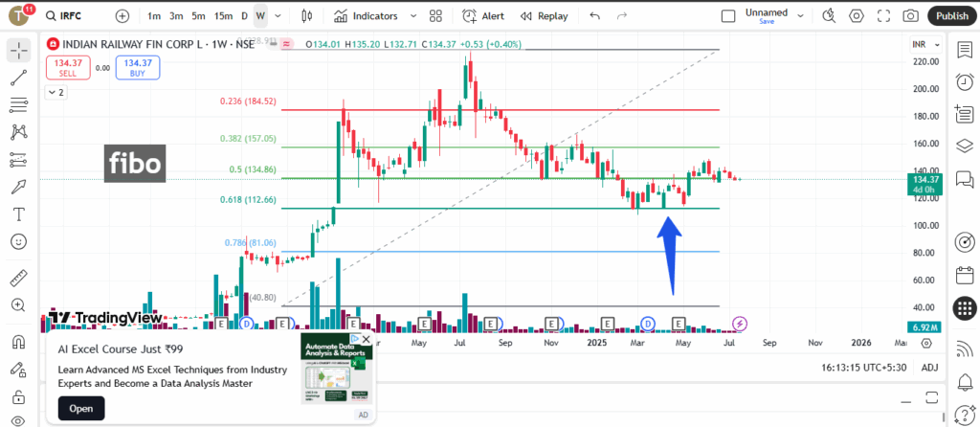Click the 134.37 BUY button
980x427 pixels.
coord(138,68)
